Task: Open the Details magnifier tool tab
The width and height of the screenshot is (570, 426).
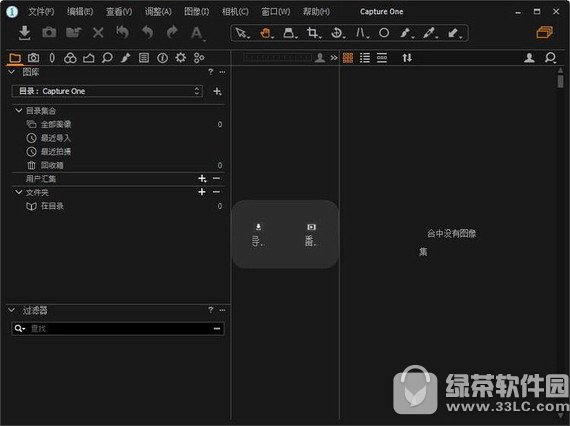Action: 107,57
